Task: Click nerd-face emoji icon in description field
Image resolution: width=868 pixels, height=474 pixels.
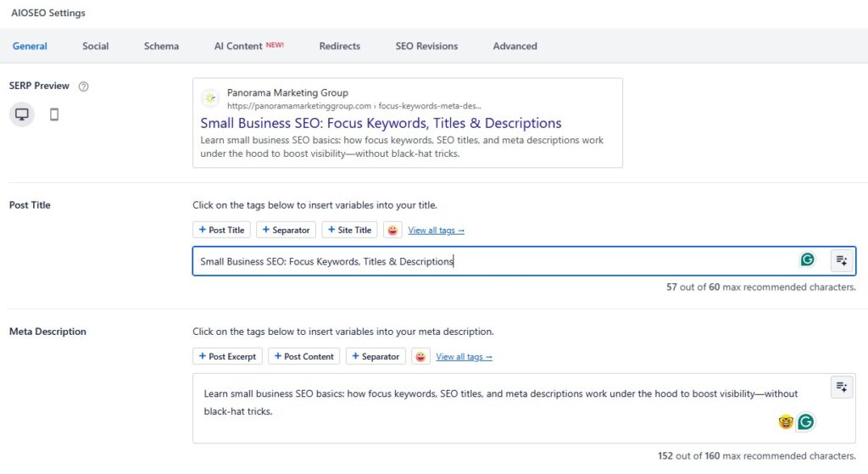Action: pyautogui.click(x=786, y=421)
